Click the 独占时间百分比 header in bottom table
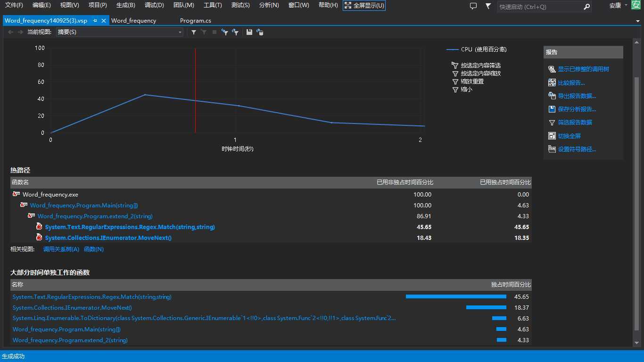Image resolution: width=644 pixels, height=362 pixels. [511, 285]
